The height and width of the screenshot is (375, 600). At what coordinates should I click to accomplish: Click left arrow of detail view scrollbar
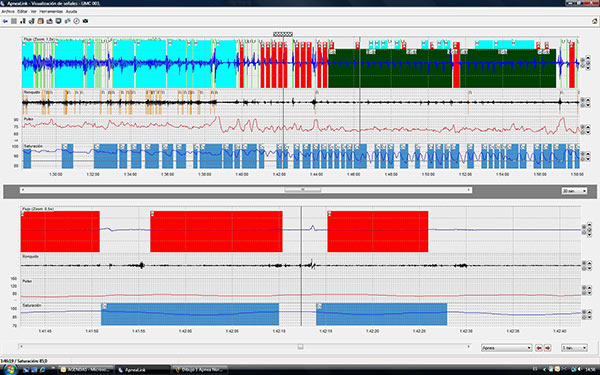[21, 347]
